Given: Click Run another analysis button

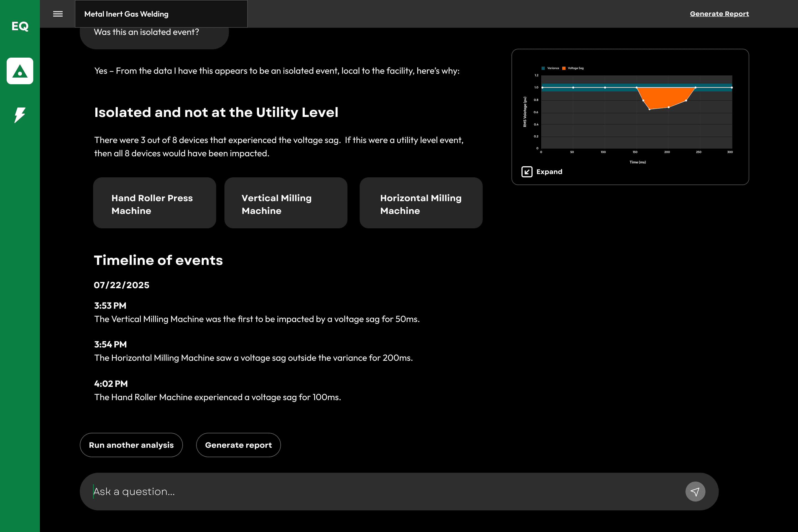Looking at the screenshot, I should 131,445.
